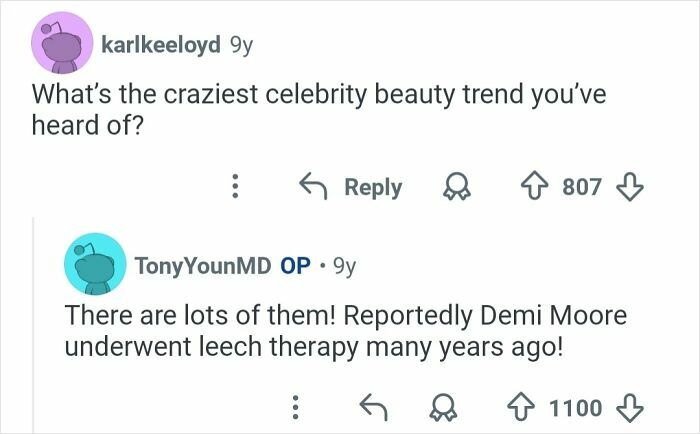
Task: Open more options on TonyYounMD's reply
Action: 295,406
